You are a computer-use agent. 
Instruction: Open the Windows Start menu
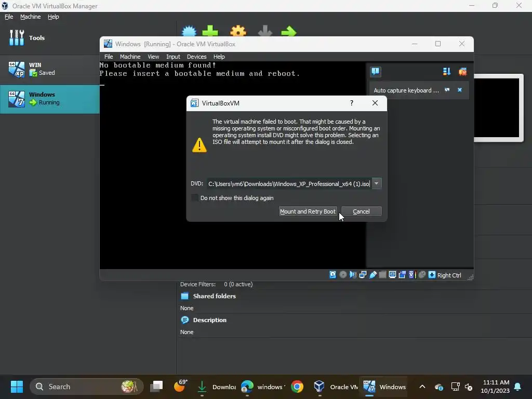pyautogui.click(x=17, y=387)
